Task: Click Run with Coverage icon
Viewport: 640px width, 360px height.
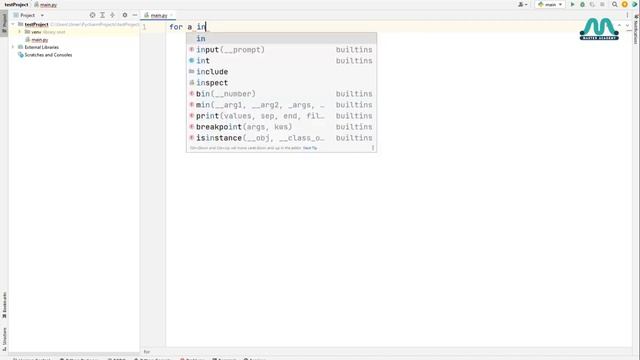Action: click(592, 4)
